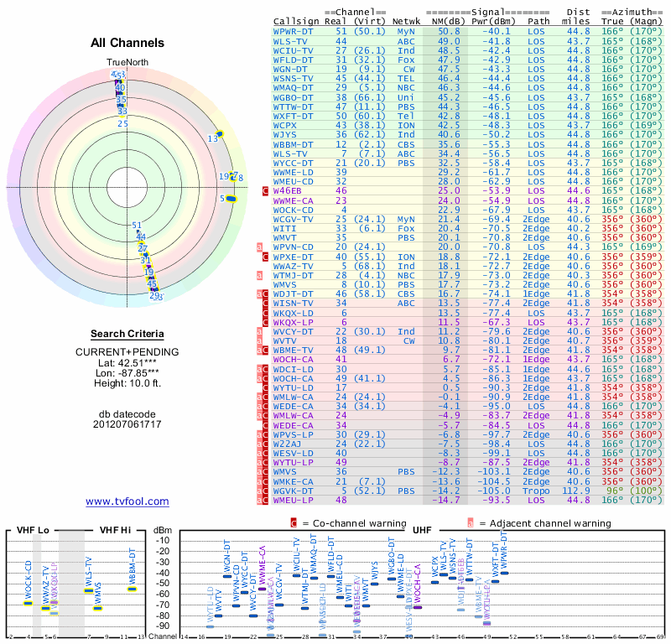Click the adjacent channel warning icon beside WPVN-CD
Screen dimensions: 671x644
[x=261, y=247]
